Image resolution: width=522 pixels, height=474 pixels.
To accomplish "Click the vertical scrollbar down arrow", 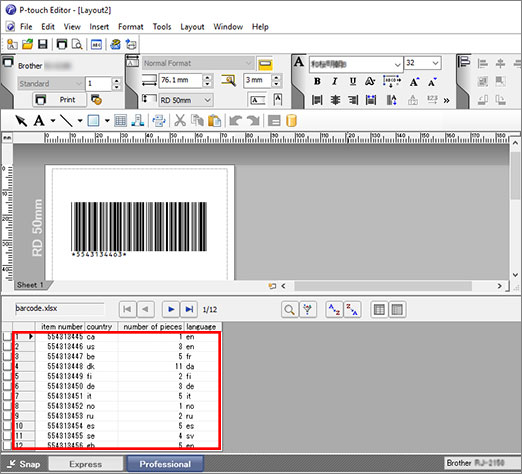I will (515, 275).
